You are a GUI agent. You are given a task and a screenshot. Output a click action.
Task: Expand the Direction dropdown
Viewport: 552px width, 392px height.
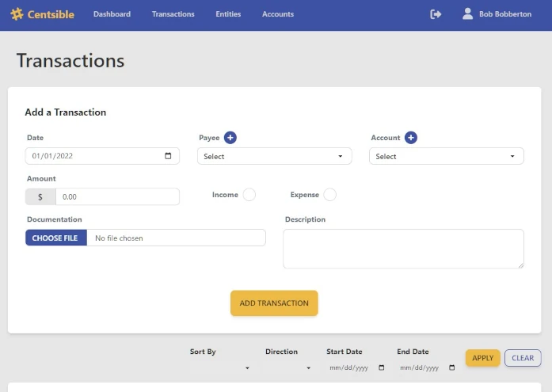[x=288, y=367]
